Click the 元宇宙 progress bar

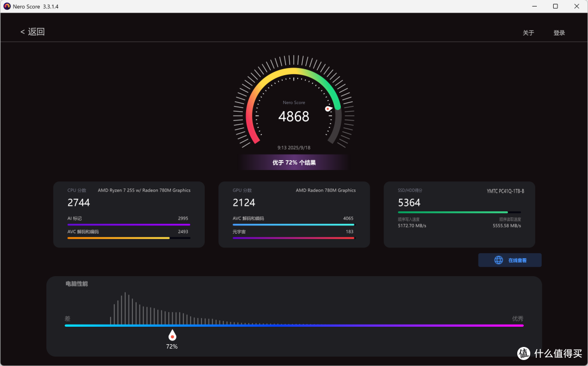click(x=293, y=238)
